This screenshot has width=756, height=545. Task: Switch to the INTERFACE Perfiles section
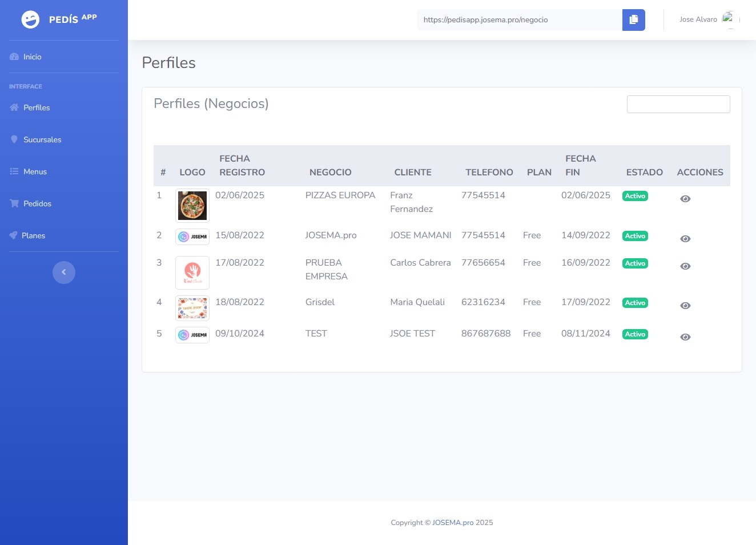tap(37, 107)
